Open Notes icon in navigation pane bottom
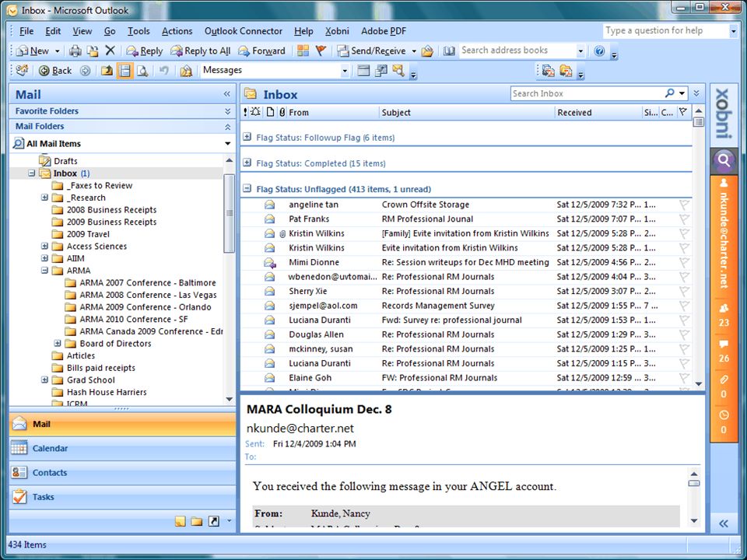Viewport: 747px width, 560px height. coord(180,521)
